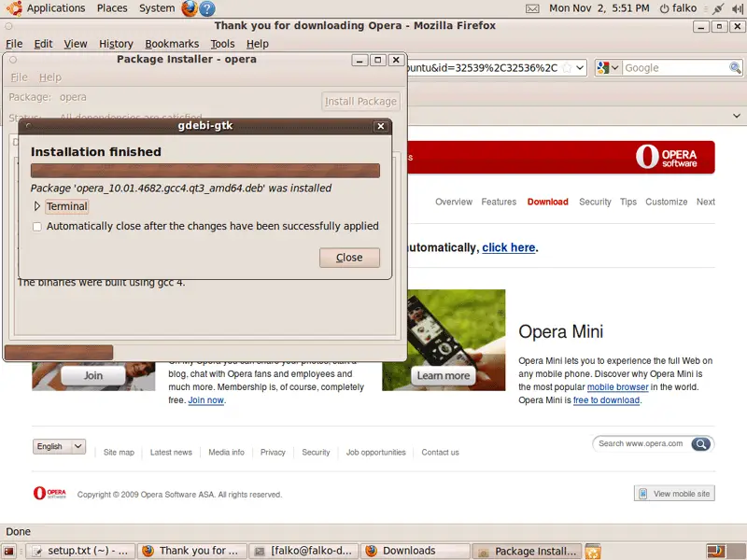
Task: Open Firefox Help menu
Action: click(258, 44)
